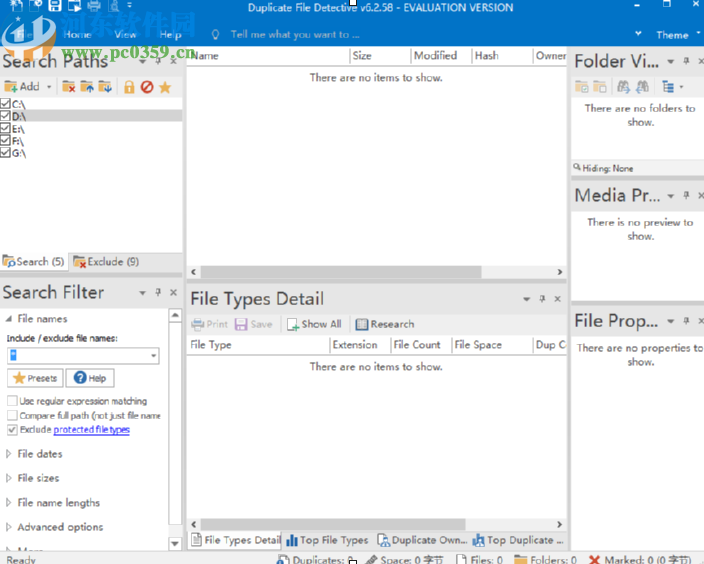Uncheck Exclude protected file types checkbox

tap(13, 430)
